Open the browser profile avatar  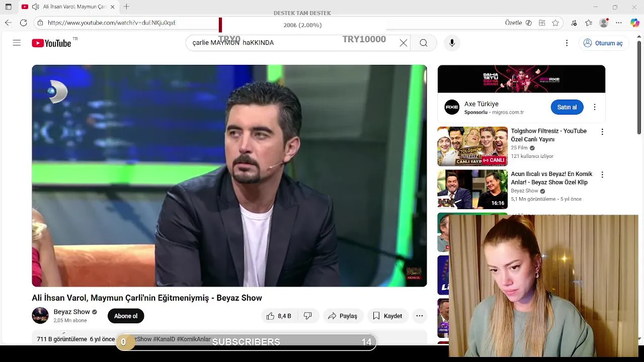coord(604,23)
